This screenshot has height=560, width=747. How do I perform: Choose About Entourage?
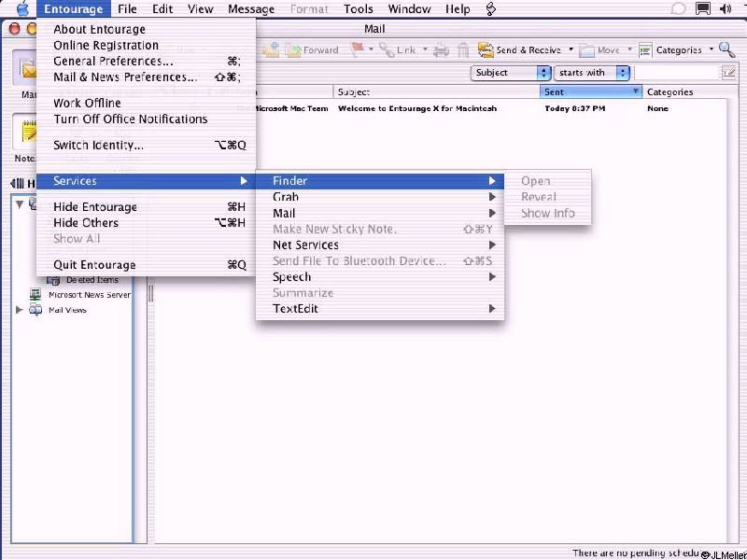click(x=147, y=30)
